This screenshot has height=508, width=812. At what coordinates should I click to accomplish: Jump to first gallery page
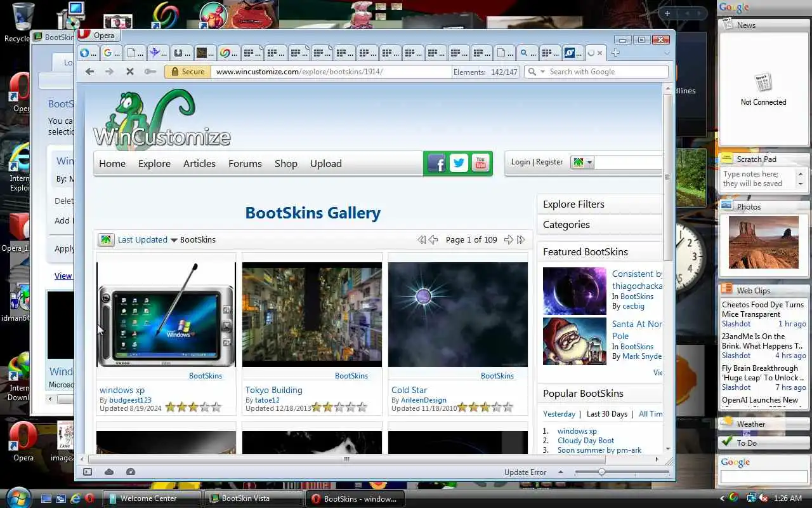(x=421, y=239)
